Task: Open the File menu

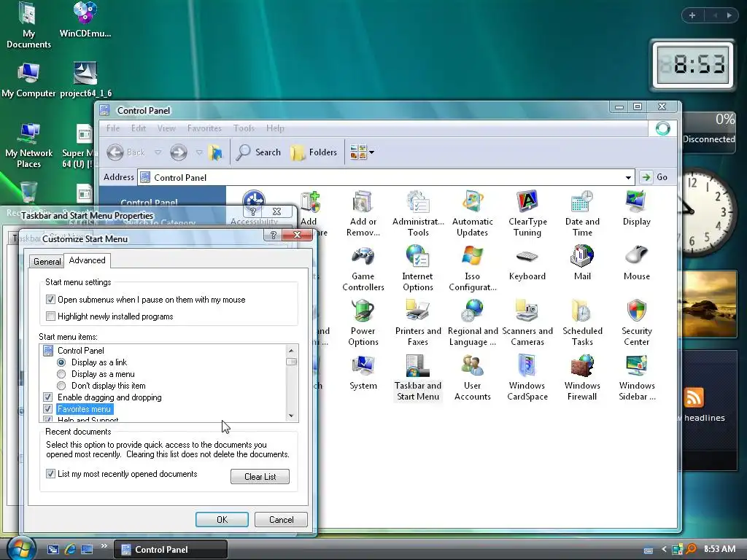Action: tap(113, 128)
